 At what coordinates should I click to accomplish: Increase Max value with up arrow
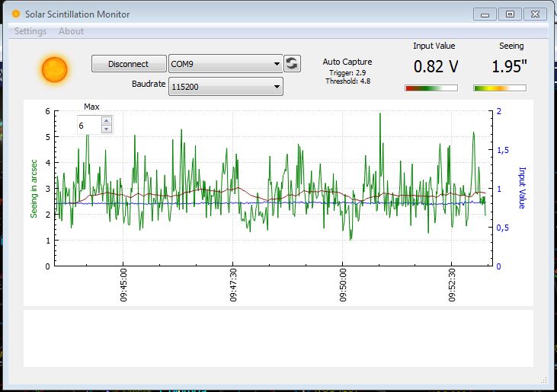106,120
